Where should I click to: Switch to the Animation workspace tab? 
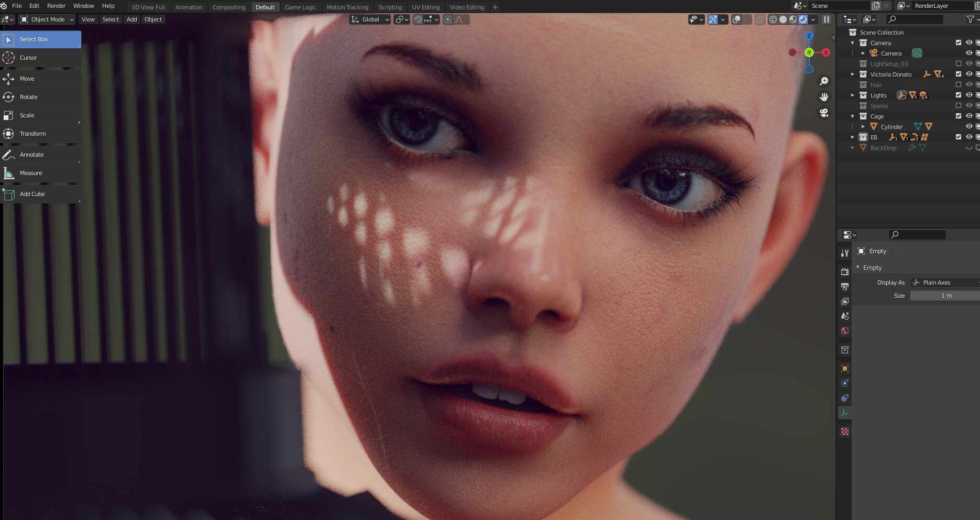(189, 7)
